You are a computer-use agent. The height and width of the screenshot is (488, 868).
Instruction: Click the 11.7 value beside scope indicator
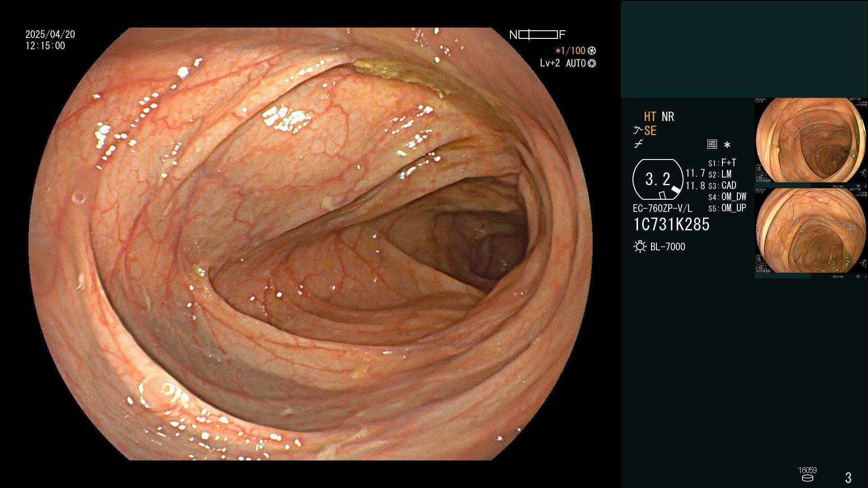[695, 173]
